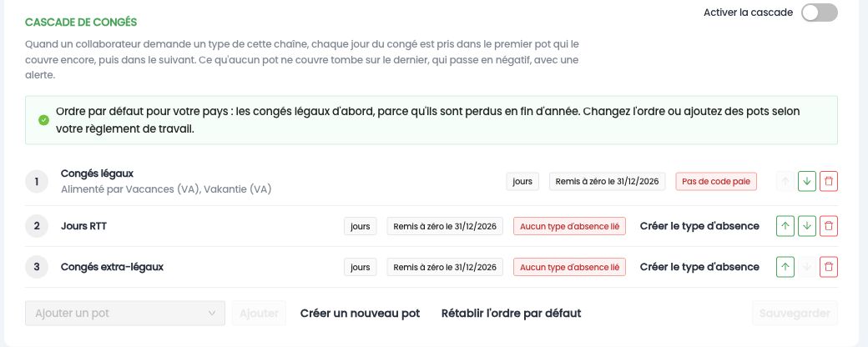Click the Ajouter button
This screenshot has height=347, width=868.
click(x=259, y=314)
